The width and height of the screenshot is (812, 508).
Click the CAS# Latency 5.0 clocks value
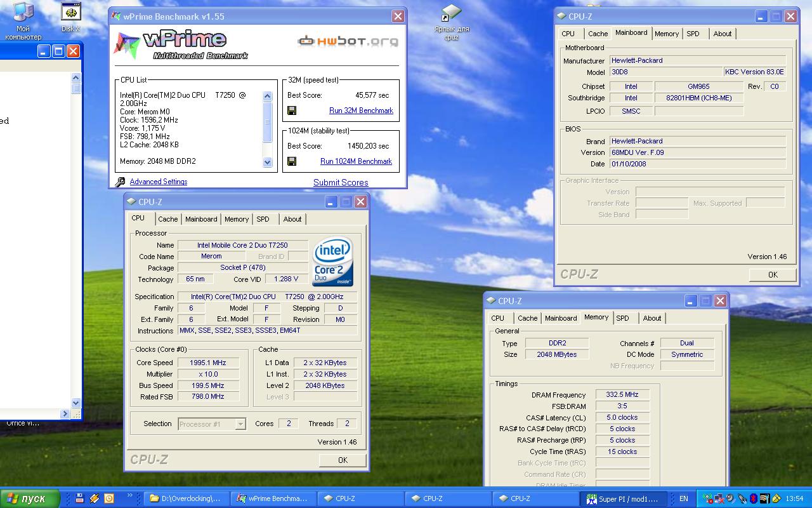pyautogui.click(x=622, y=417)
